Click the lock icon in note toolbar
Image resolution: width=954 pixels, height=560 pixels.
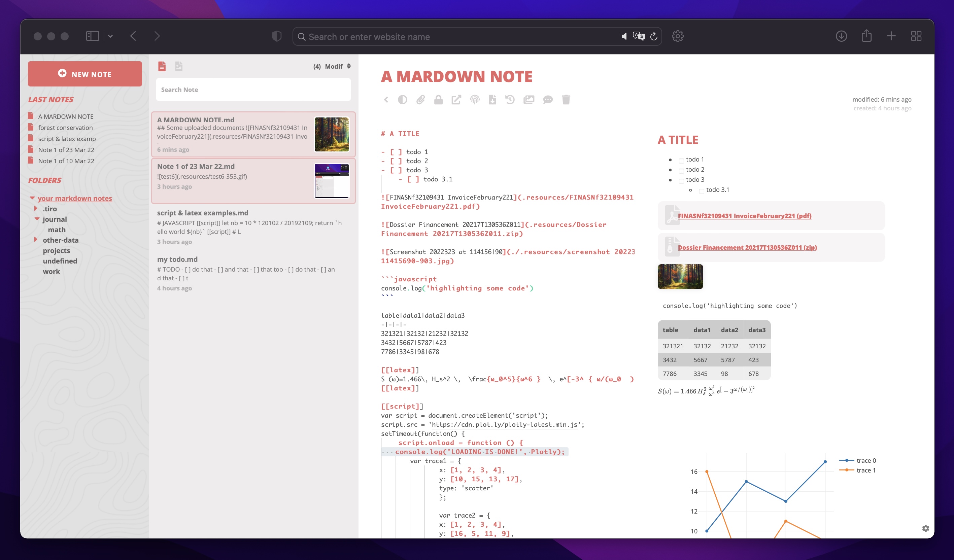click(x=438, y=100)
